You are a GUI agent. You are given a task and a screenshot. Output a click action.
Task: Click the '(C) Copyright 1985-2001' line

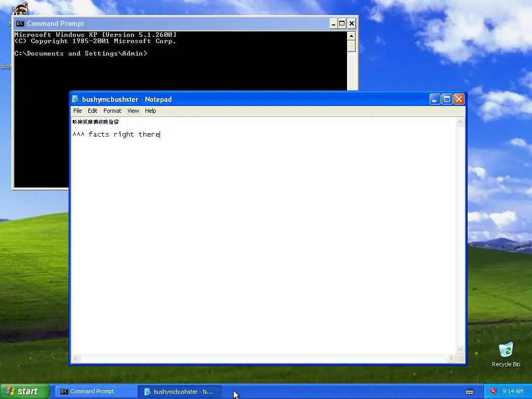95,41
